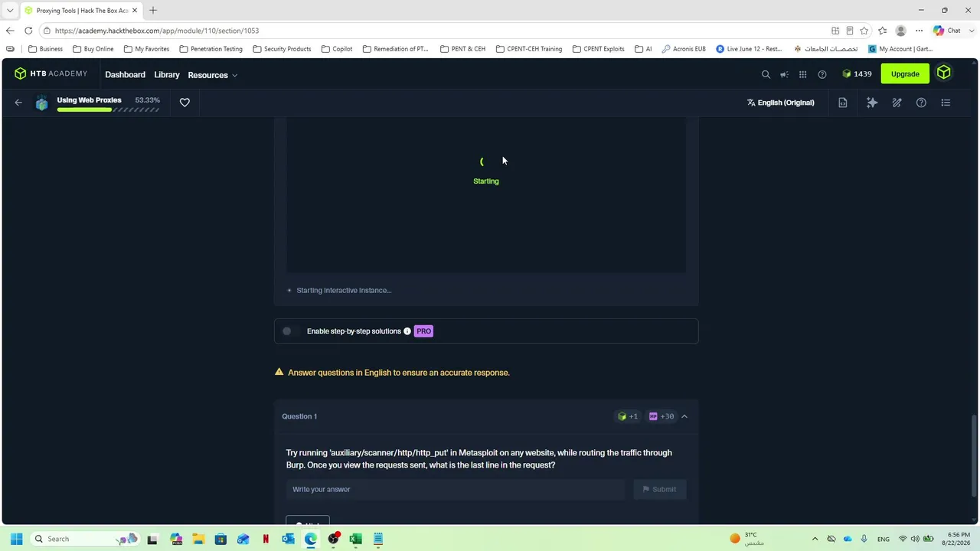
Task: Click the module bar help question icon
Action: [x=921, y=103]
